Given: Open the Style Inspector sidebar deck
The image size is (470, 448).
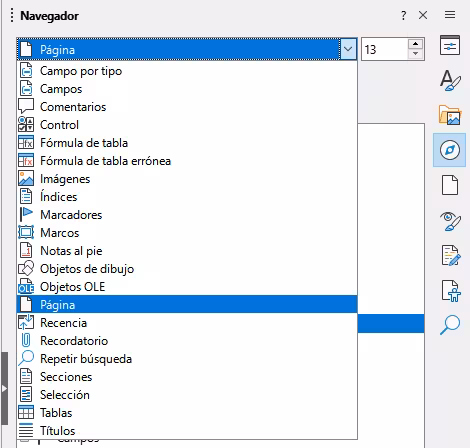Looking at the screenshot, I should tap(450, 221).
